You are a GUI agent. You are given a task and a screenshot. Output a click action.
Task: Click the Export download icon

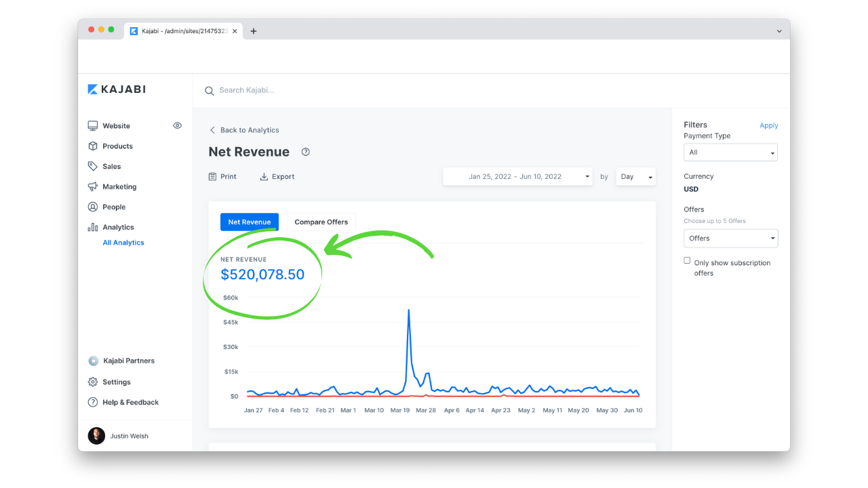(x=264, y=177)
